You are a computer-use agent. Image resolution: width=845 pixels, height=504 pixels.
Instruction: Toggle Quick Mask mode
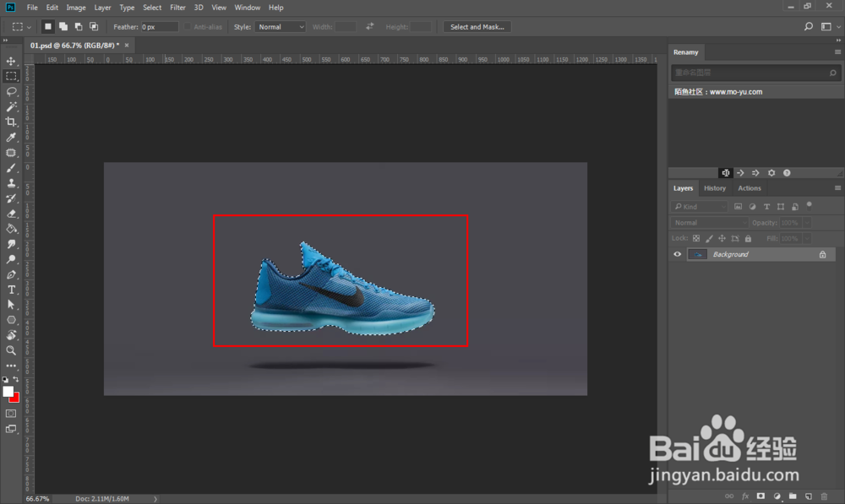click(x=11, y=414)
